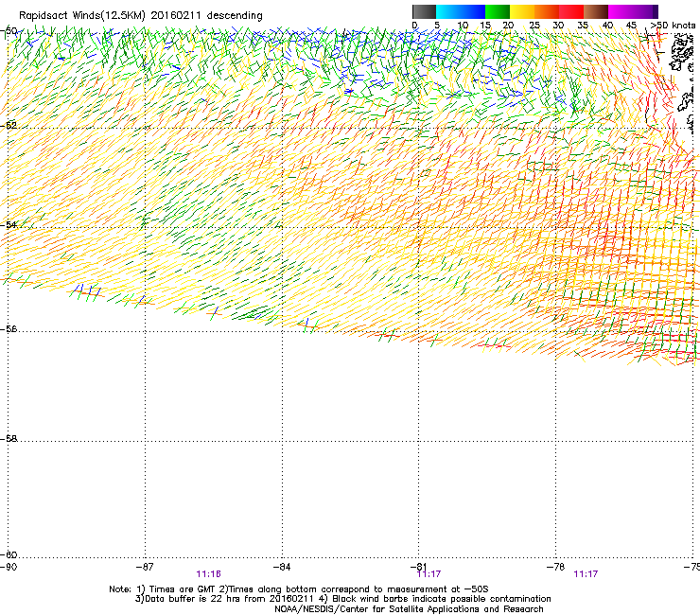Screen dimensions: 700x615
Task: Select the "-56" latitude axis label
Action: pos(9,329)
